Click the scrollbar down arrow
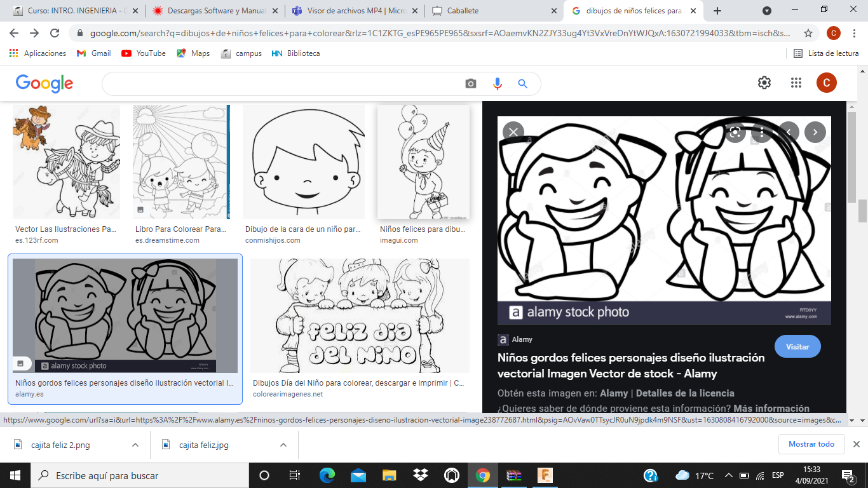Image resolution: width=868 pixels, height=488 pixels. click(862, 420)
